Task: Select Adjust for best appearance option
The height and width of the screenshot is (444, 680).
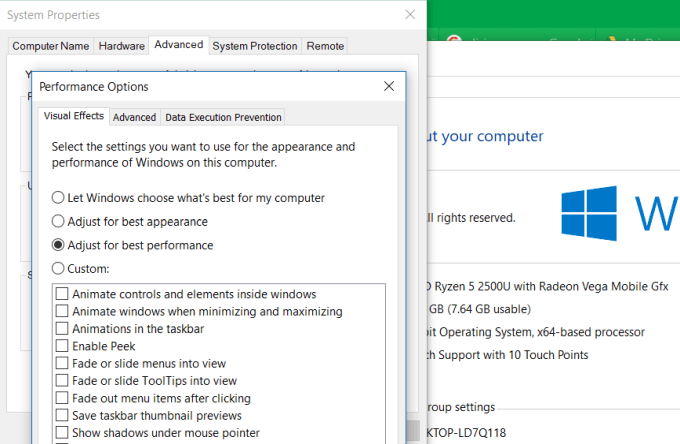Action: (x=59, y=222)
